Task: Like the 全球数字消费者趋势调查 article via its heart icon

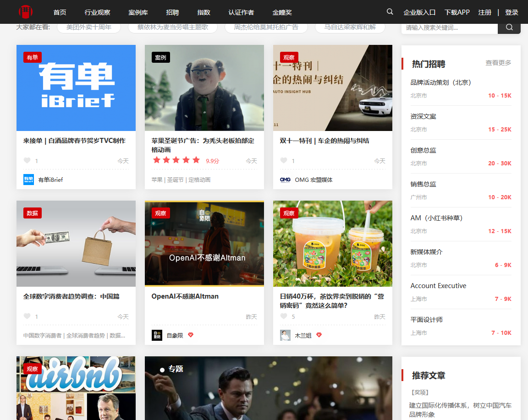Action: click(27, 316)
